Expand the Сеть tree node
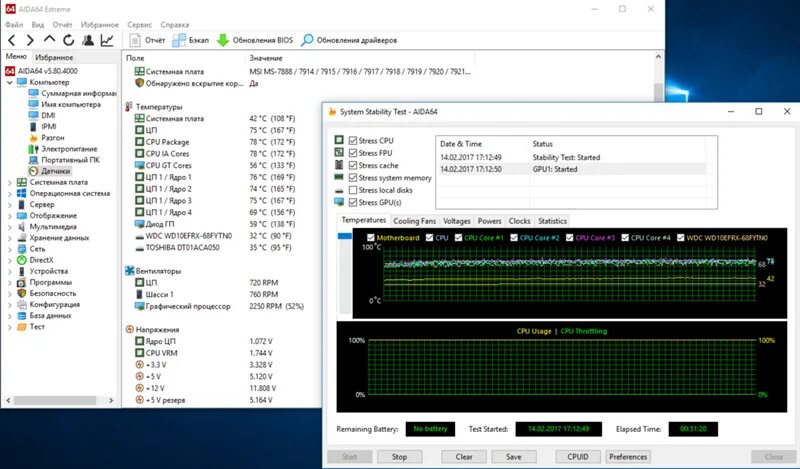The height and width of the screenshot is (469, 800). 10,249
